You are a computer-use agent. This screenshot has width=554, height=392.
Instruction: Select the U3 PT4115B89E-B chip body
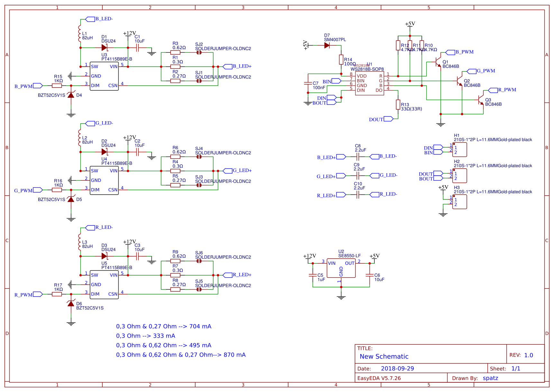[x=104, y=76]
